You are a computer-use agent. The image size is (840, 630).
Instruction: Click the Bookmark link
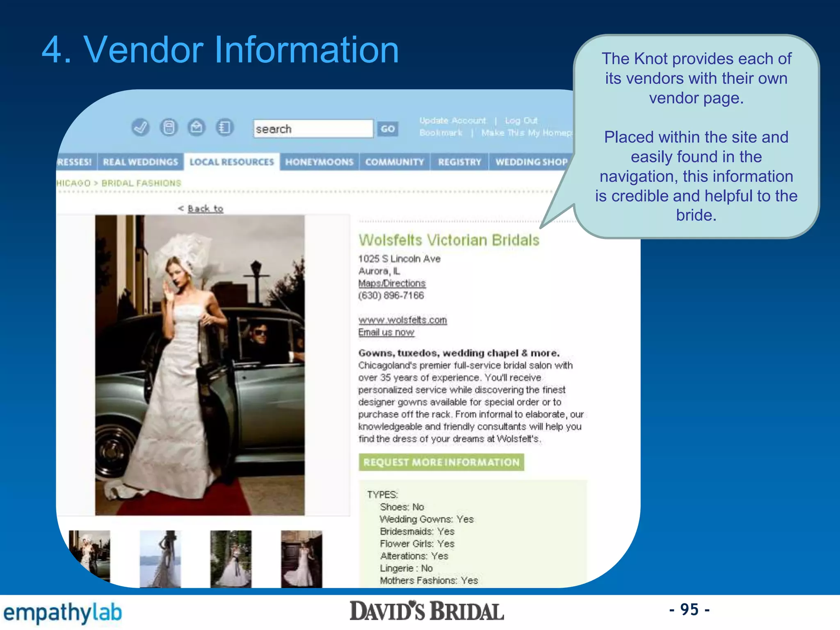point(441,133)
